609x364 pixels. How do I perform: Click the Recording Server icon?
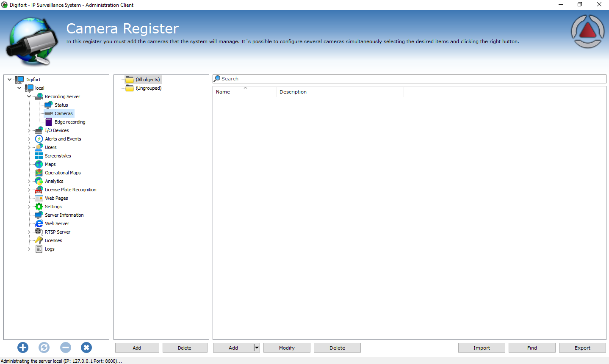pyautogui.click(x=39, y=97)
